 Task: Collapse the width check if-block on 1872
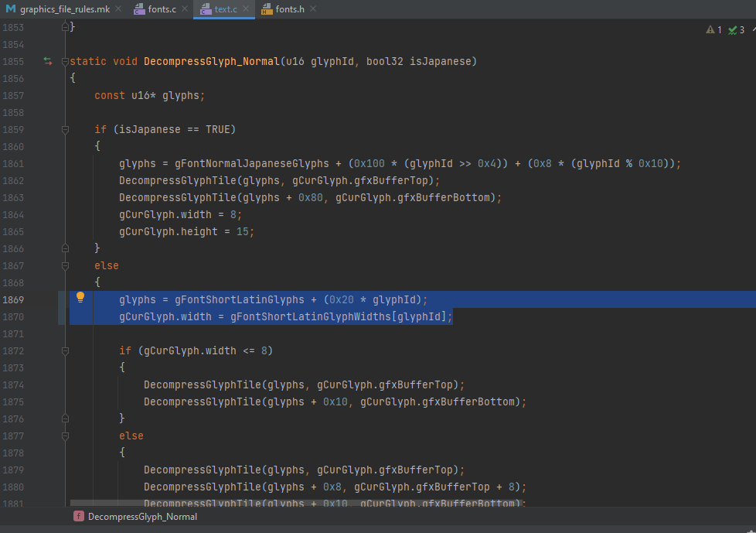coord(66,350)
